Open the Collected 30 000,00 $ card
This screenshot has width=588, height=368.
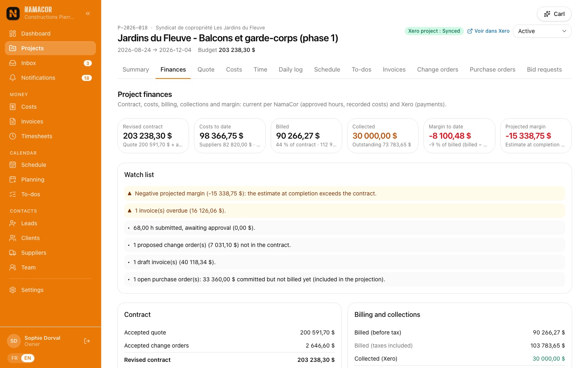click(383, 136)
